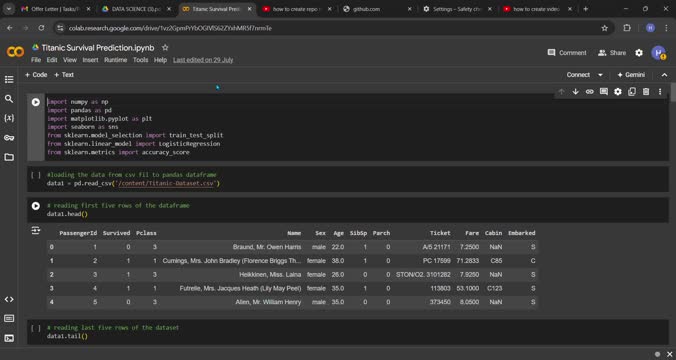Collapse the header with chevron
This screenshot has width=676, height=360.
pyautogui.click(x=664, y=75)
